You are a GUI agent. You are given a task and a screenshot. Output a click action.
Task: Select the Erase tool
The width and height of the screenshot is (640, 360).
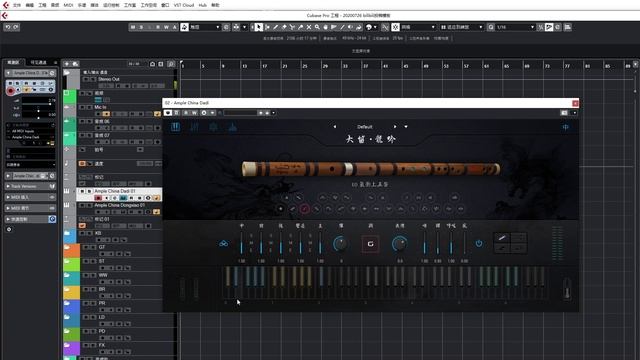pyautogui.click(x=284, y=27)
